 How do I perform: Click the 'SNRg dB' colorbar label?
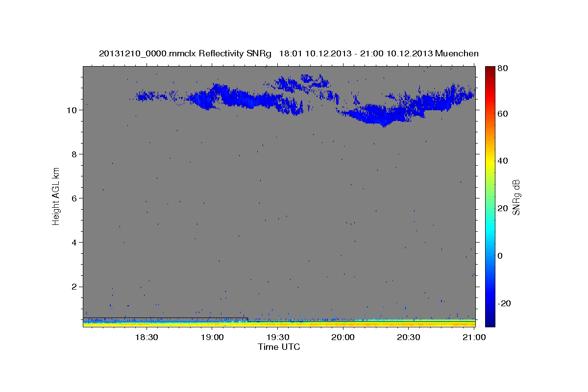(516, 197)
